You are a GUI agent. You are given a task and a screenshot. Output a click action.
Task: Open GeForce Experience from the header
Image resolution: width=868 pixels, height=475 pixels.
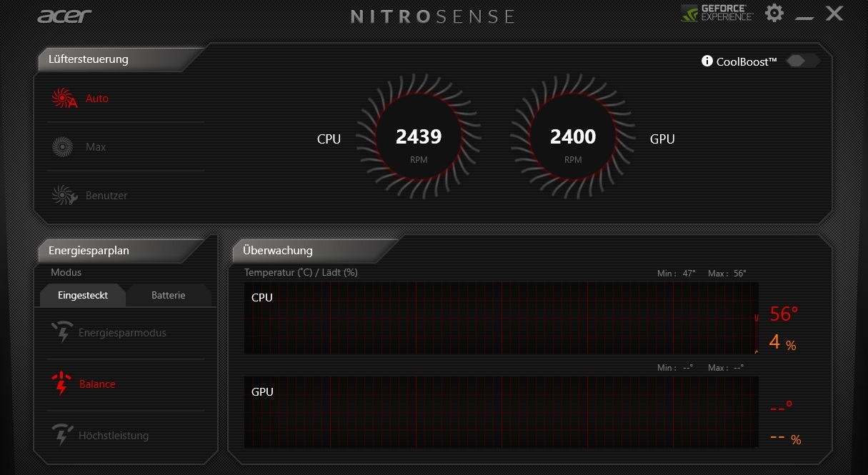[717, 14]
